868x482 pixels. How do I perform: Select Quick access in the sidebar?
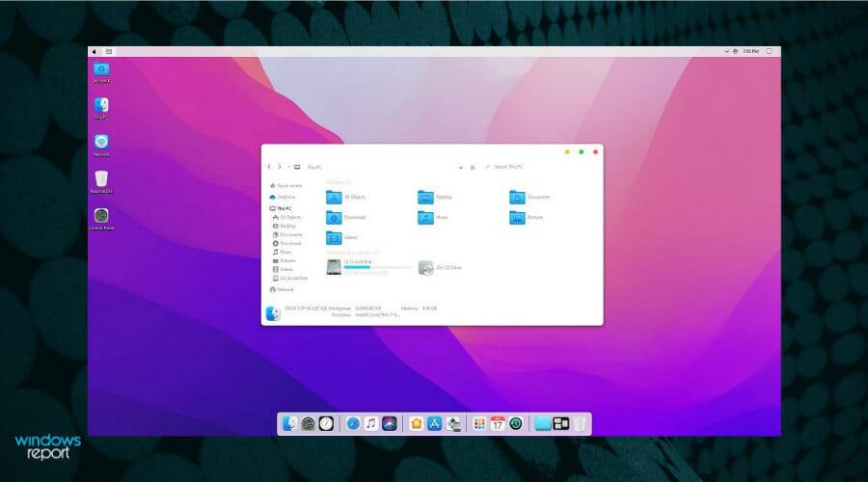pos(288,185)
